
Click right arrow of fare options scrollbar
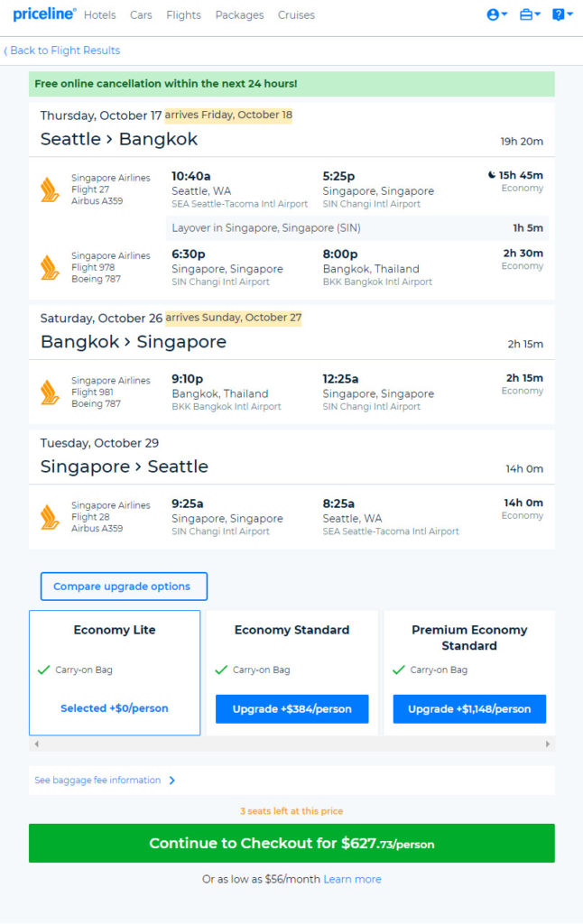pyautogui.click(x=548, y=744)
